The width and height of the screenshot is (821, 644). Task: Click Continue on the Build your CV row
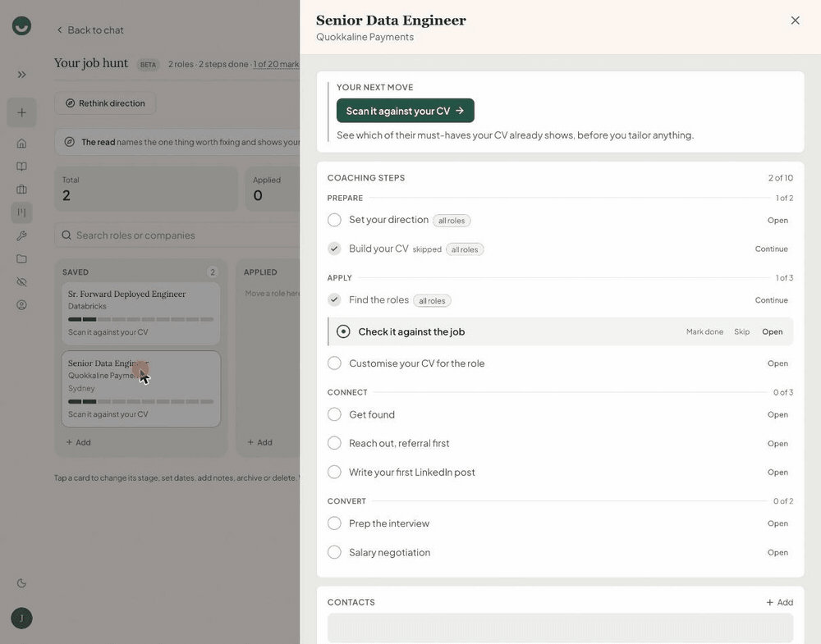pos(771,249)
